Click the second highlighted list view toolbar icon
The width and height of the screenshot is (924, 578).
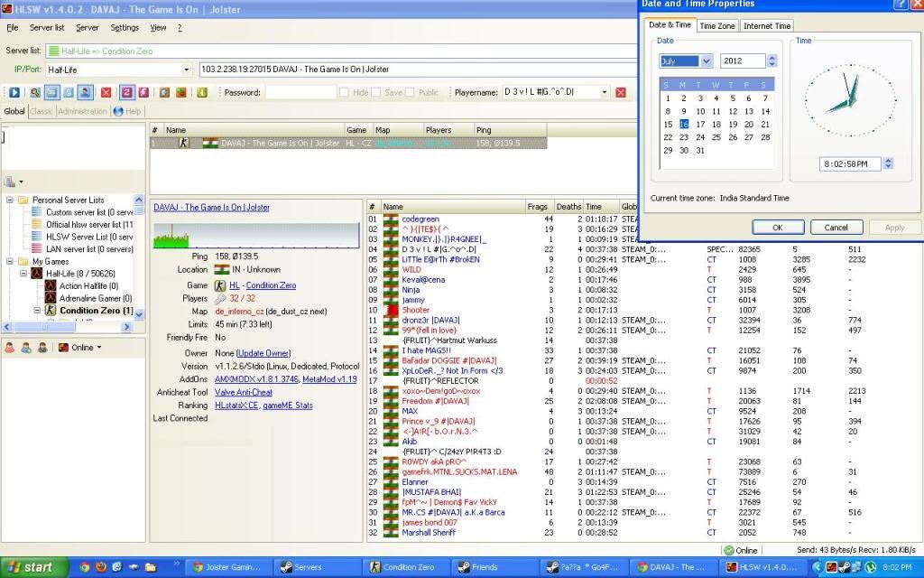pyautogui.click(x=51, y=93)
